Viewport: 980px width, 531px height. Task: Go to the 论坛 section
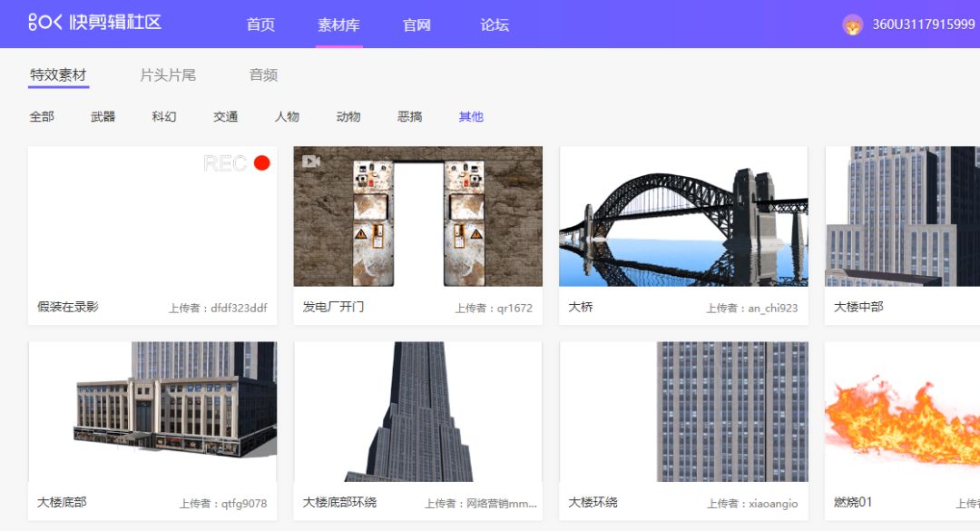coord(495,24)
